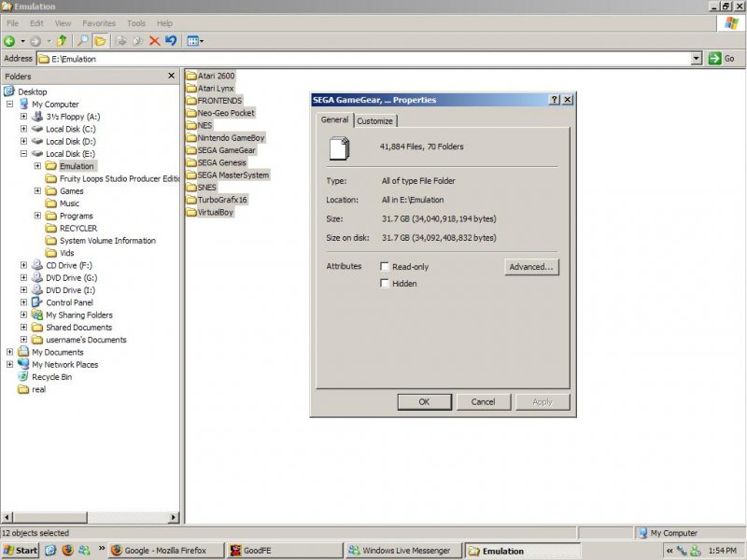Viewport: 747px width, 560px height.
Task: Switch to Windows Live Messenger taskbar window
Action: pyautogui.click(x=403, y=551)
